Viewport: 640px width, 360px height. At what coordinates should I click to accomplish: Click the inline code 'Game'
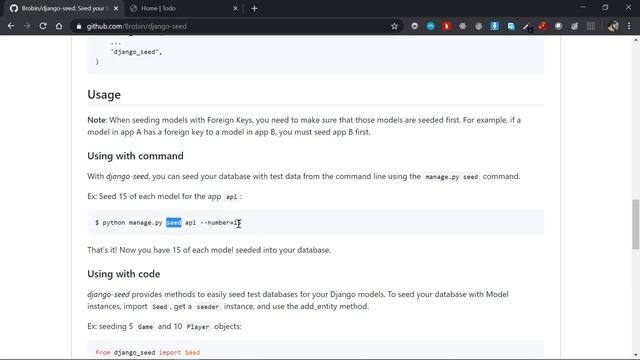click(x=145, y=327)
